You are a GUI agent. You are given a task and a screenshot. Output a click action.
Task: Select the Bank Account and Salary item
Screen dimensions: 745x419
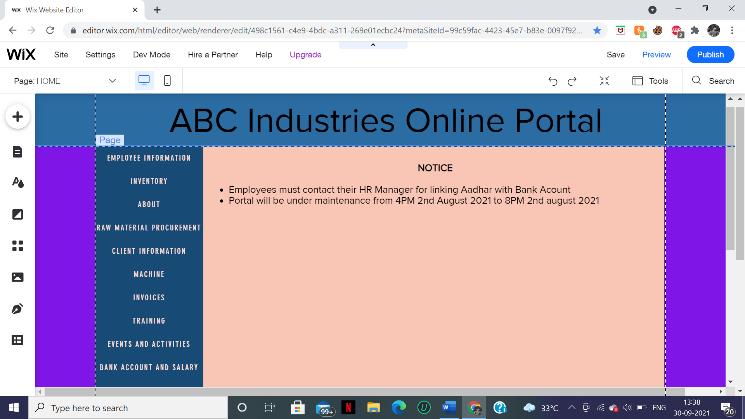(x=149, y=367)
